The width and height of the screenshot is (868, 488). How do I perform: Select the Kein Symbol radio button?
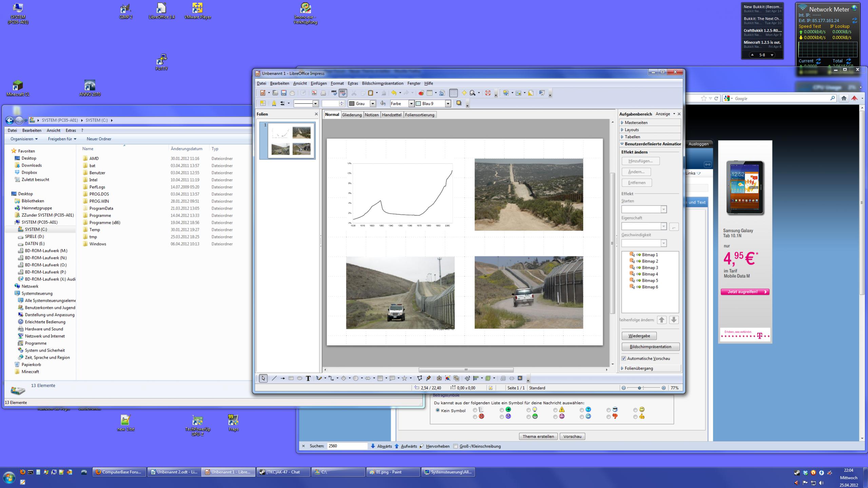[x=438, y=410]
